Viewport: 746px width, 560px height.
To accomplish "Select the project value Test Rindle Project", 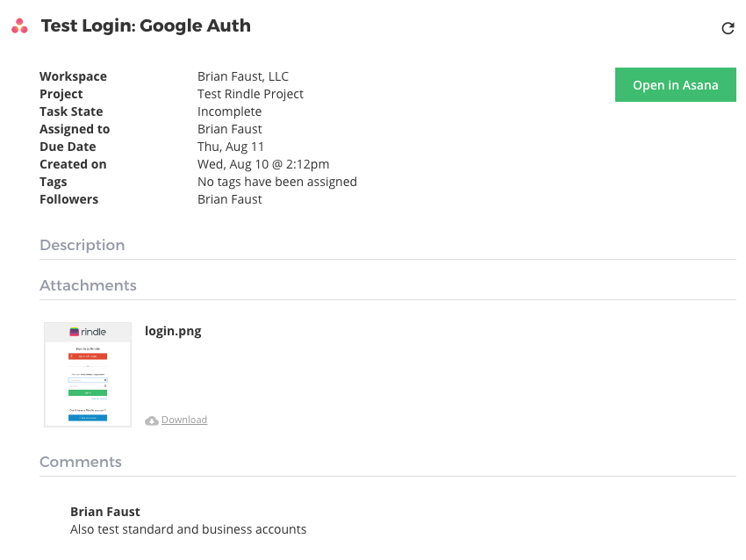I will click(x=250, y=94).
